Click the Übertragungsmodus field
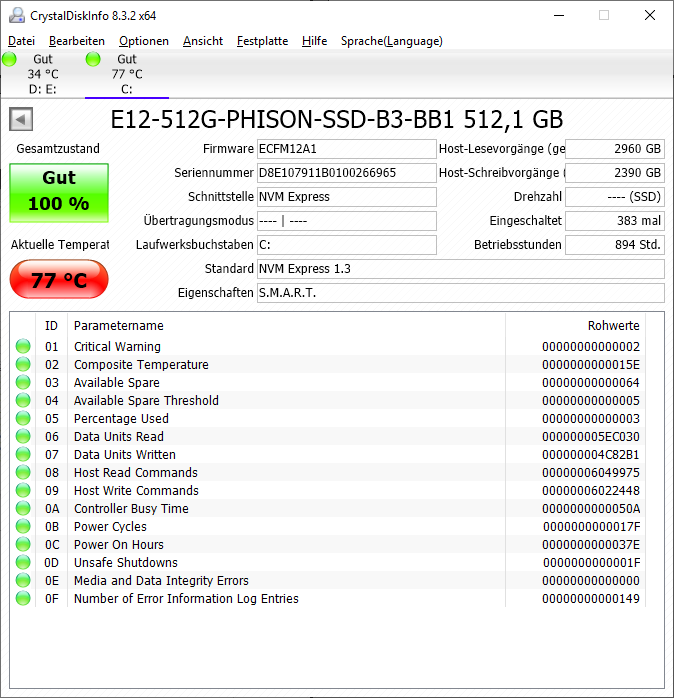The height and width of the screenshot is (698, 674). pyautogui.click(x=347, y=221)
